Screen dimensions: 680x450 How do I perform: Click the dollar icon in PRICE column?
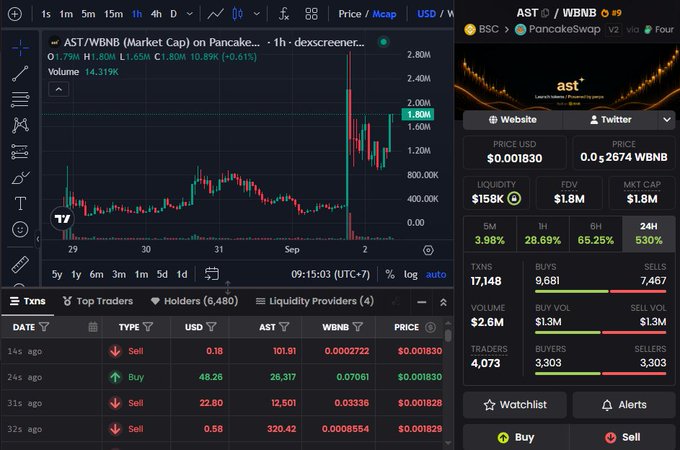point(430,327)
